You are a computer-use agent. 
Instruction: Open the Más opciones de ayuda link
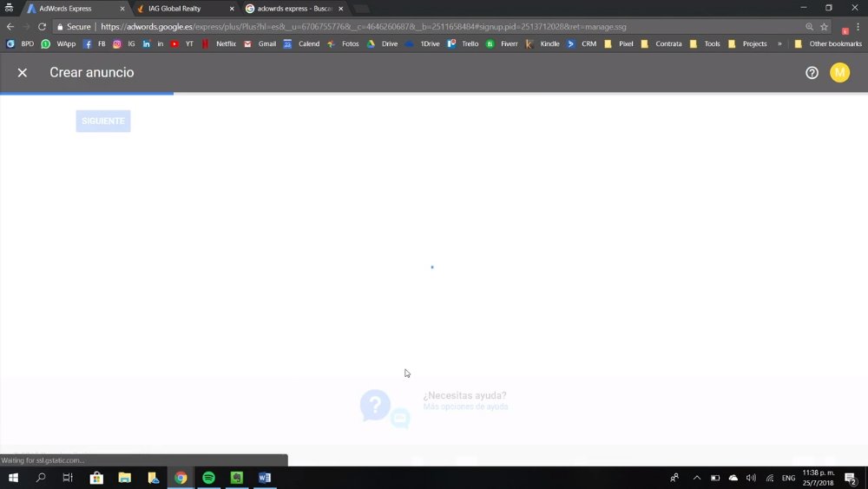pos(465,406)
